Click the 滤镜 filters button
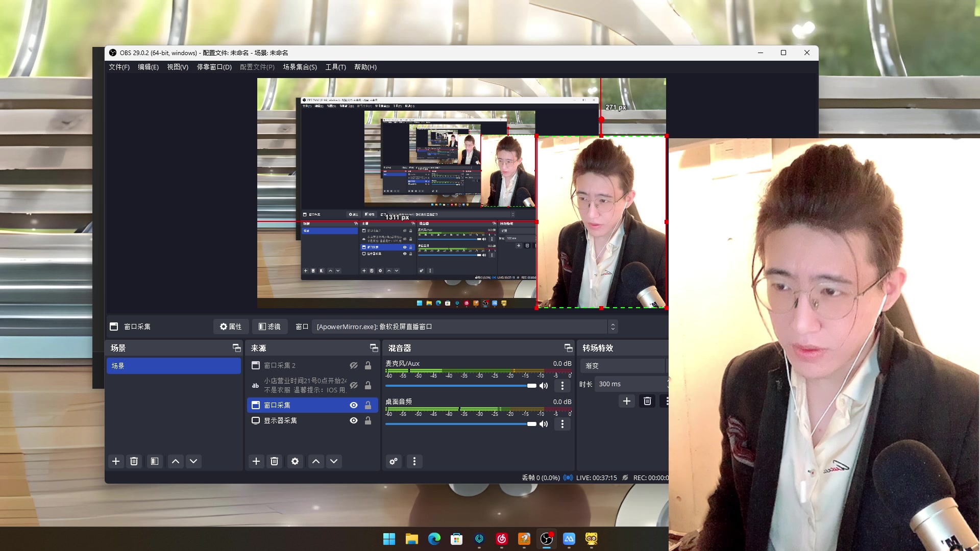 click(x=269, y=327)
